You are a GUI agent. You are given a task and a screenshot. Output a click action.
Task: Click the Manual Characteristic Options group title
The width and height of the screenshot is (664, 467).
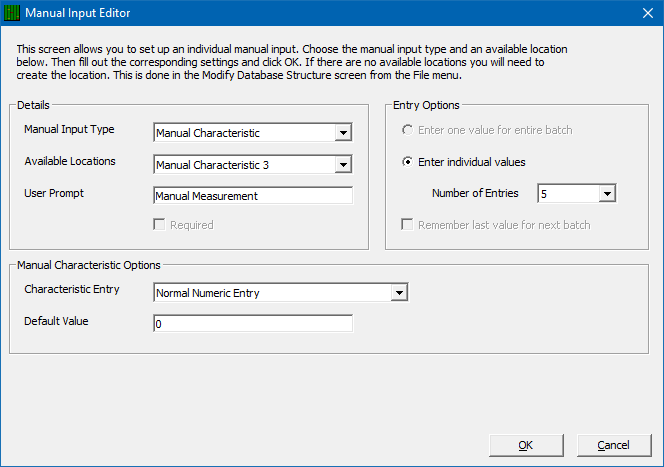click(89, 265)
